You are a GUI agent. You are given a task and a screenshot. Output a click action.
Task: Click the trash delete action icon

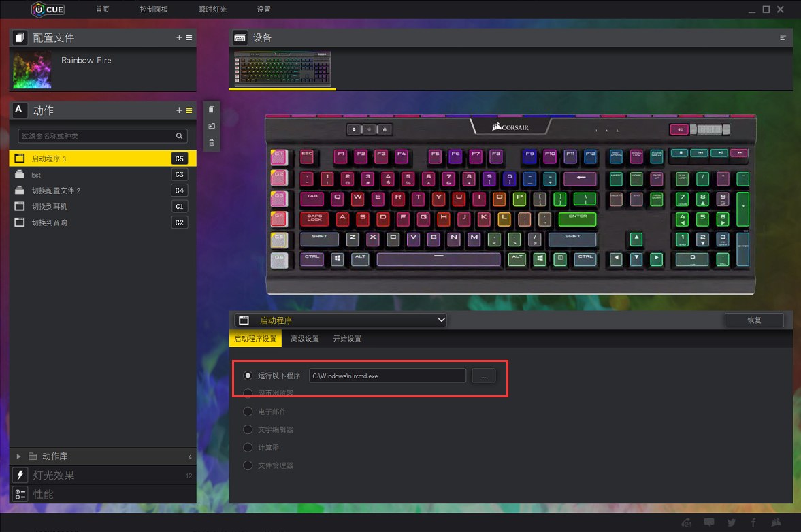(x=212, y=142)
